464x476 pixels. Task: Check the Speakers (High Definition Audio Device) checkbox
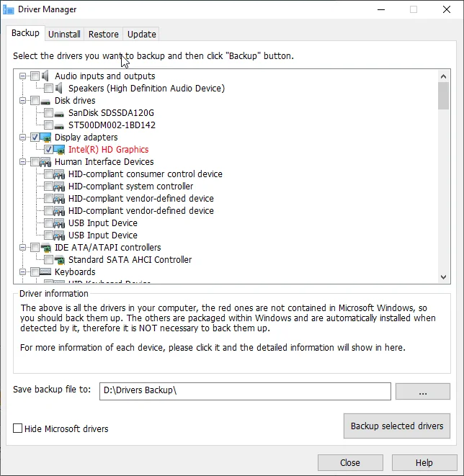[x=48, y=89]
